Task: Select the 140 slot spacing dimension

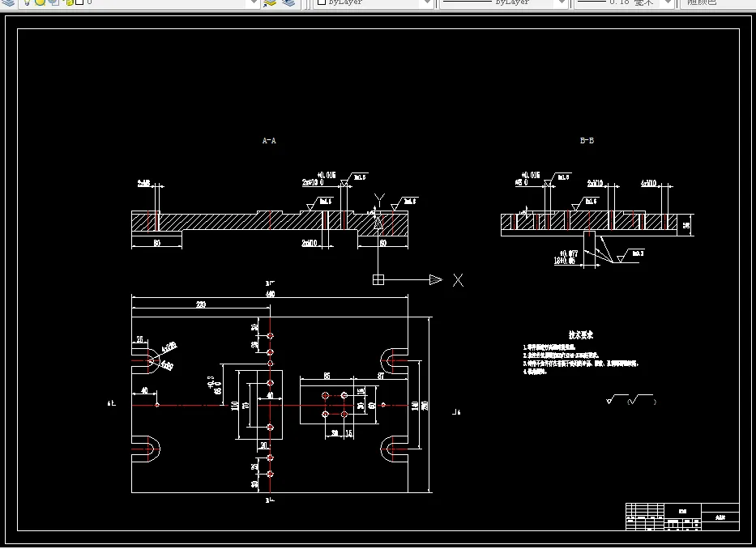Action: [x=415, y=406]
